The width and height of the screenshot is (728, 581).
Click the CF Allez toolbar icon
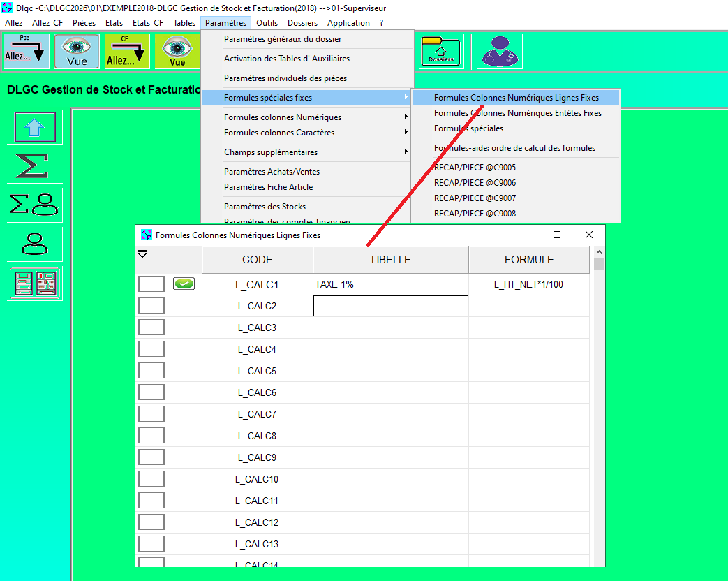[x=127, y=52]
